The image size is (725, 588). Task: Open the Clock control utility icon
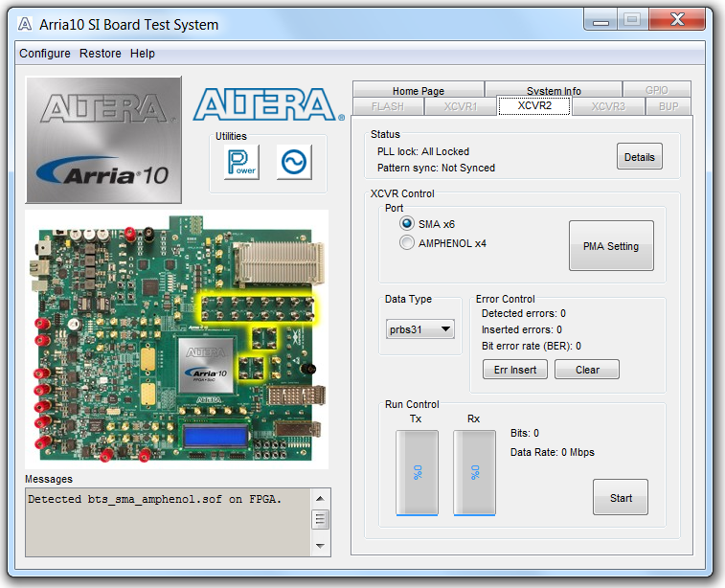click(294, 162)
